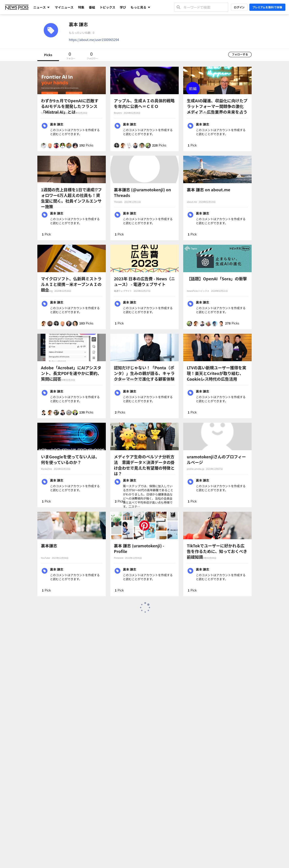Click commenter icon on 日本の広告費 card
Viewport: 289px width, 868px height.
coord(117,304)
